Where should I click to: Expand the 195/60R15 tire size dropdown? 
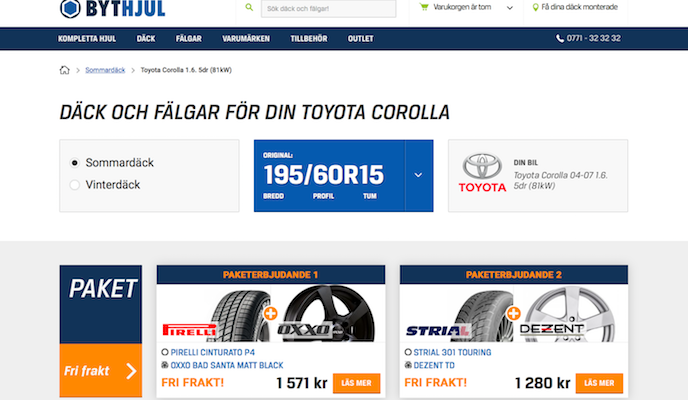418,175
